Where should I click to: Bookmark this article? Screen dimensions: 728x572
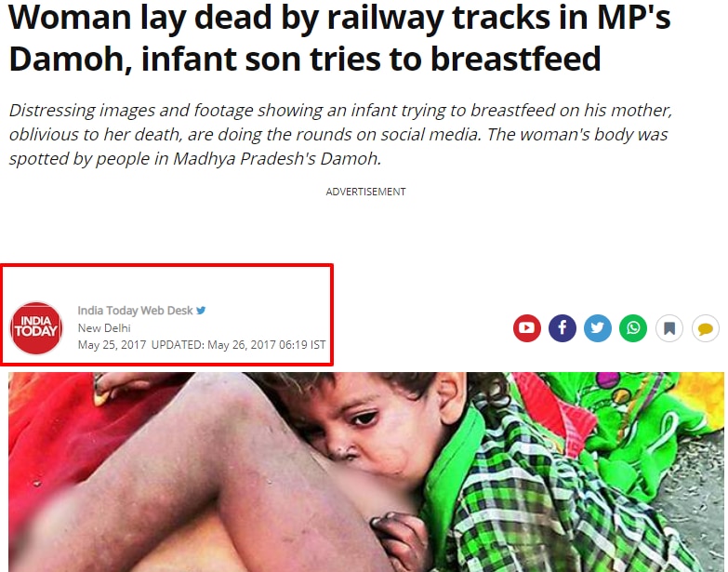tap(669, 327)
